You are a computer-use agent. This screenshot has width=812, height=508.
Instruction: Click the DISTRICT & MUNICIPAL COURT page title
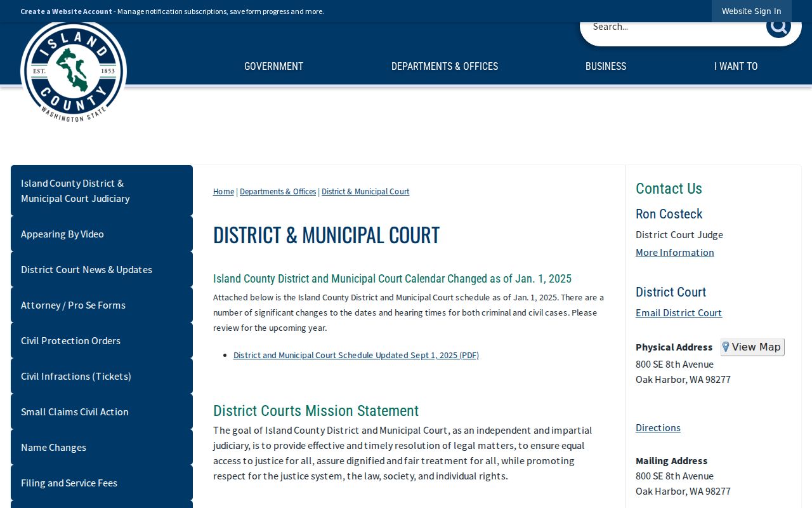[326, 235]
